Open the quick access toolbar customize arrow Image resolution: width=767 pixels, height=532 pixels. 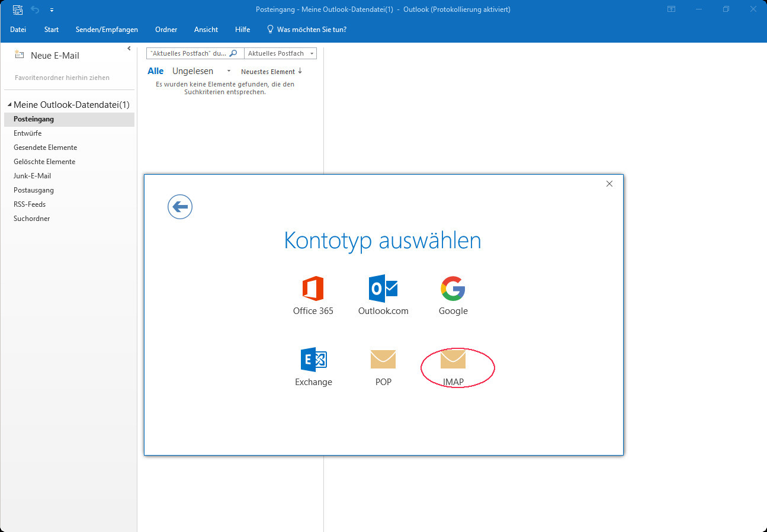(x=52, y=10)
